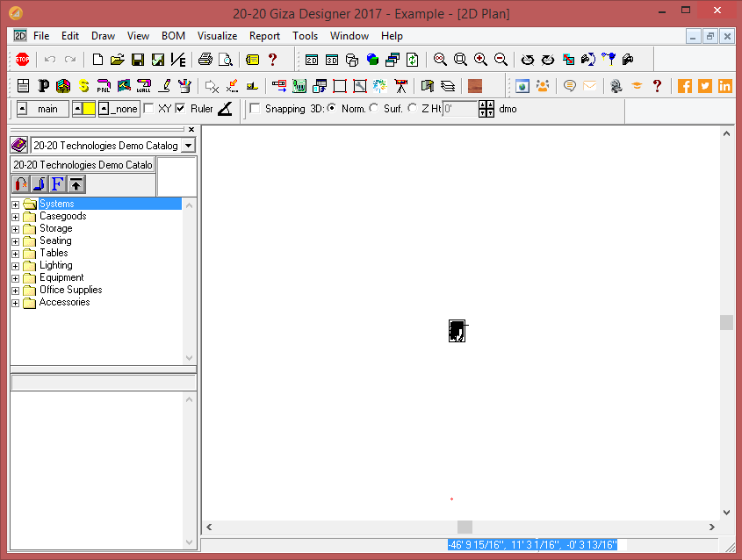Screen dimensions: 742x560
Task: Click the red horseshoe icon in catalog panel
Action: click(x=20, y=184)
